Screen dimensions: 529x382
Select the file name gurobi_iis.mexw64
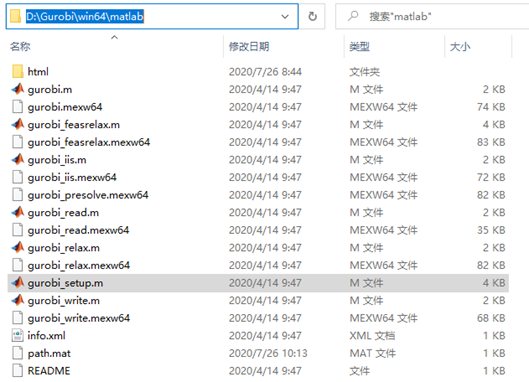coord(72,177)
